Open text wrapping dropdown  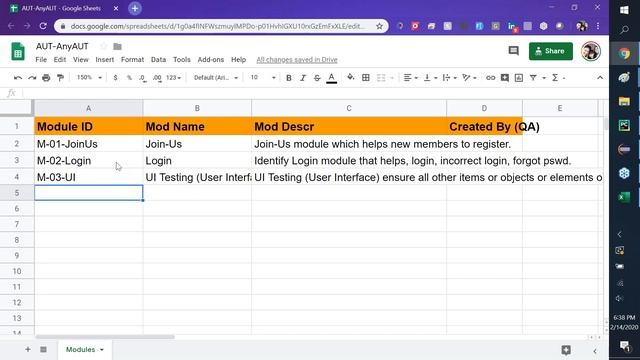point(449,78)
